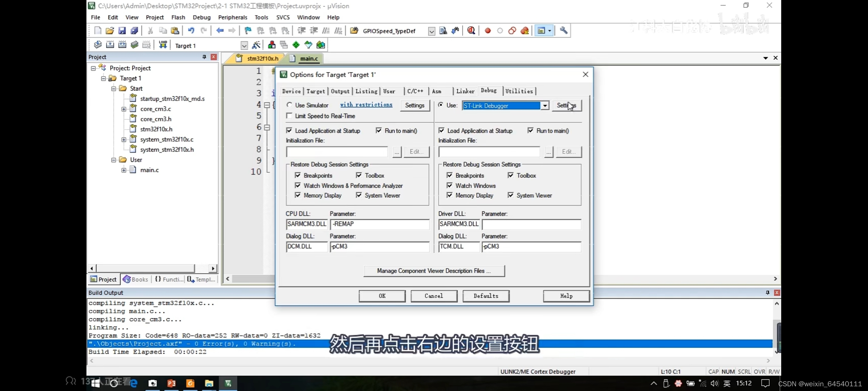Kill all breakpoints via toolbar icon

click(525, 31)
